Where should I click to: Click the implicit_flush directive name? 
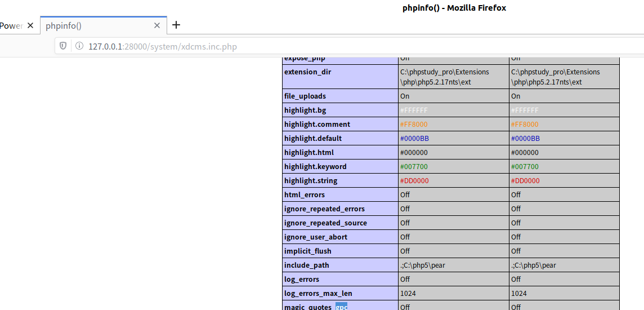(307, 251)
